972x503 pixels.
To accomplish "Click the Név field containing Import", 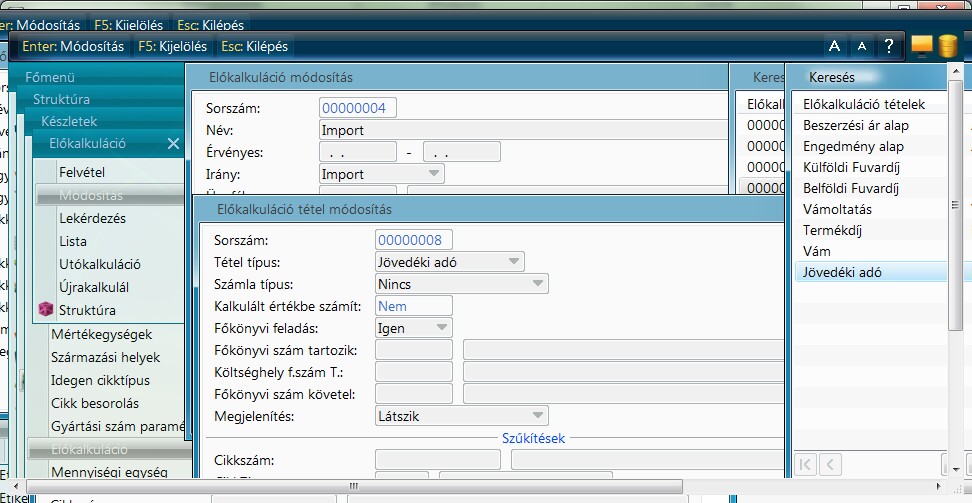I will tap(524, 130).
